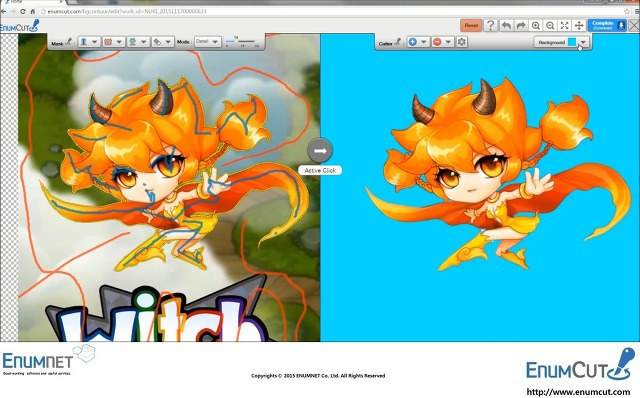640x398 pixels.
Task: Expand the Background color dropdown arrow
Action: point(584,42)
